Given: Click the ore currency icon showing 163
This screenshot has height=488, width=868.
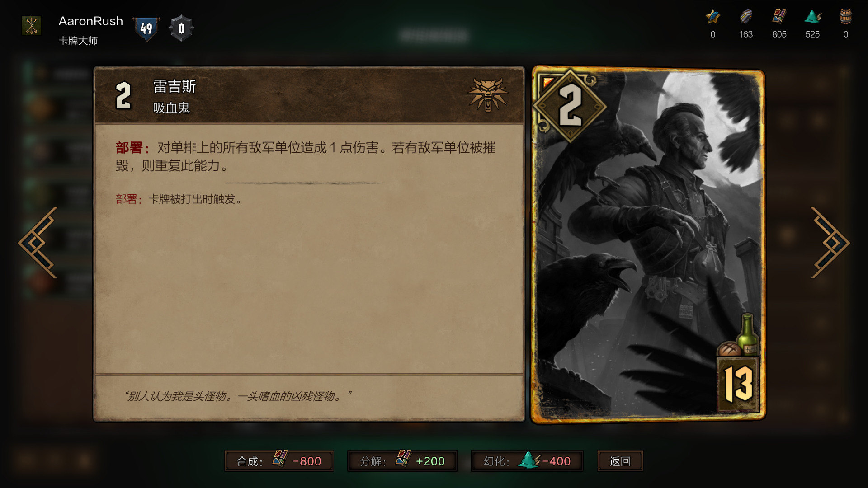Looking at the screenshot, I should click(746, 17).
